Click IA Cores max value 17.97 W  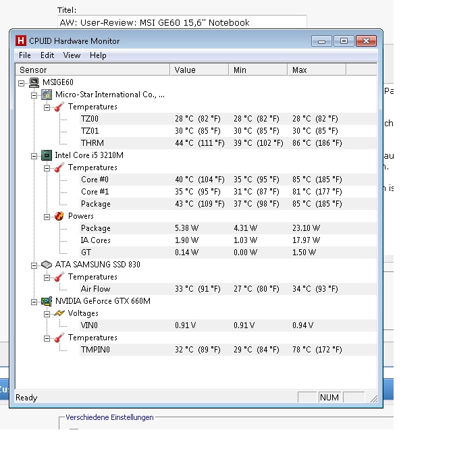(306, 240)
